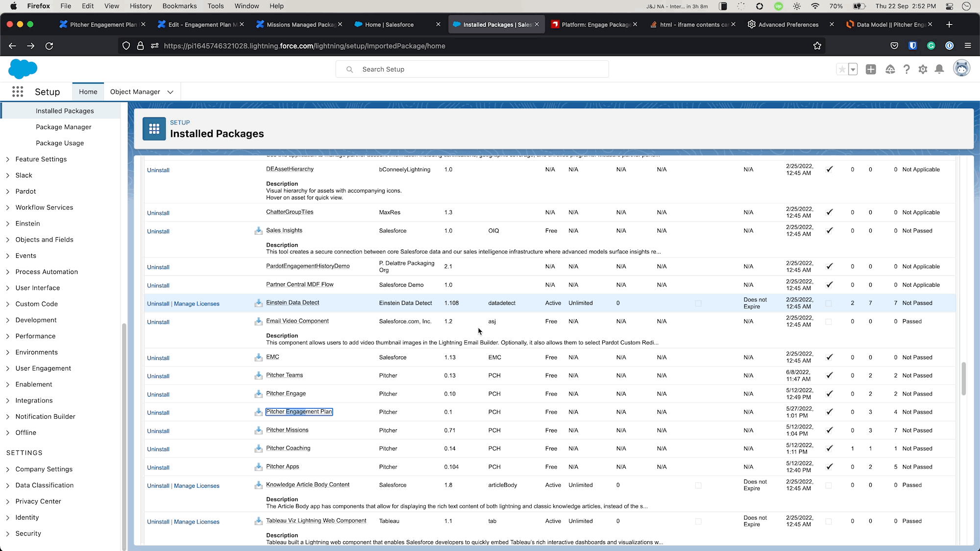Toggle the checkbox in Einstein Data Detect row
Screen dimensions: 980x551
[x=698, y=303]
